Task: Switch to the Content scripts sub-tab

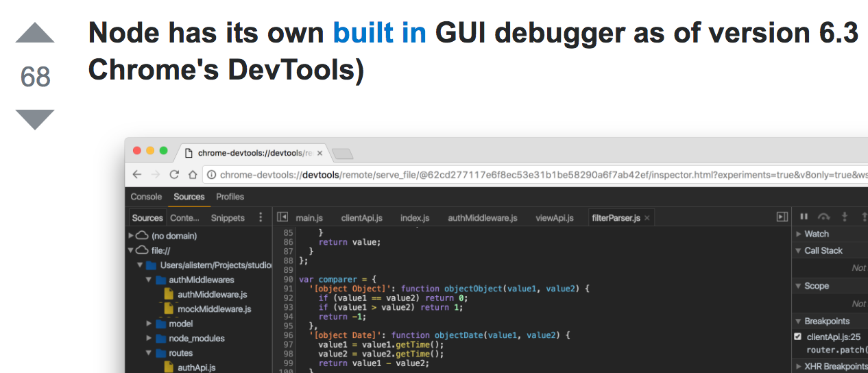Action: (x=185, y=217)
